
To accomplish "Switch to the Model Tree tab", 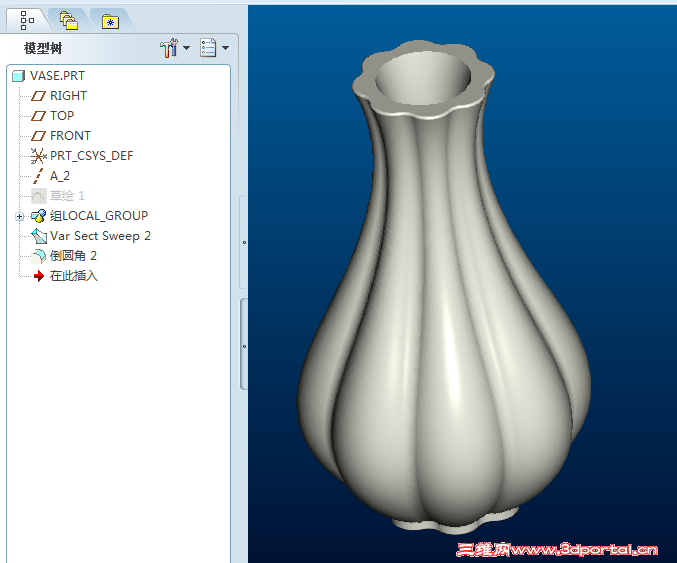I will tap(27, 20).
